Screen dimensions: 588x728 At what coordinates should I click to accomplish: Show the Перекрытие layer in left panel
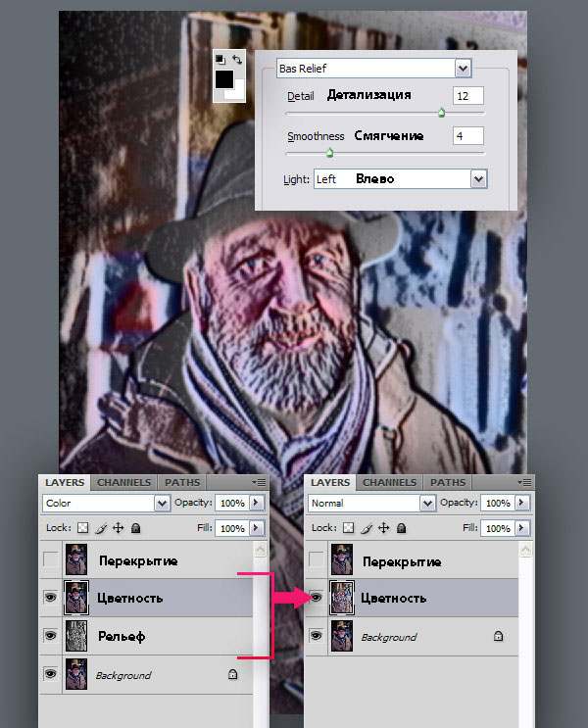coord(50,559)
